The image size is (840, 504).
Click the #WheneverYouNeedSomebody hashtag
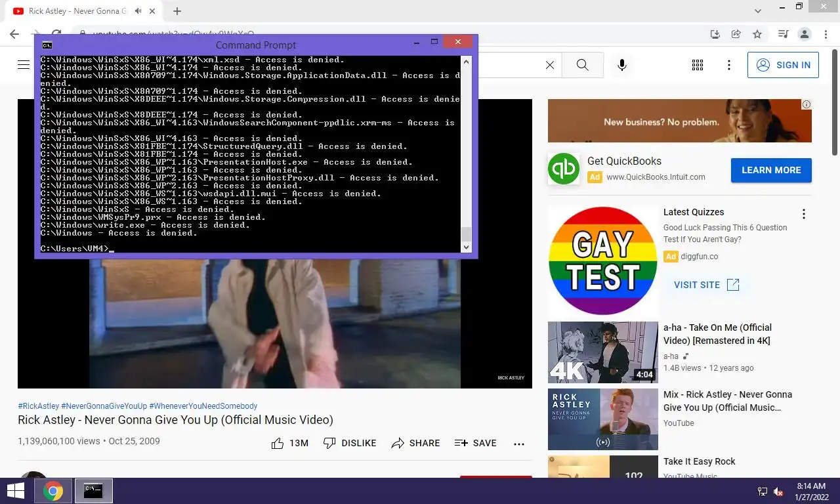point(203,406)
